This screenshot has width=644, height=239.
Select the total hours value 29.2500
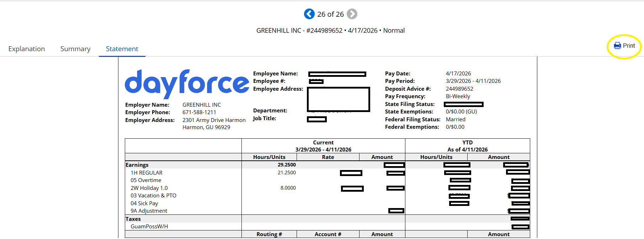(287, 165)
